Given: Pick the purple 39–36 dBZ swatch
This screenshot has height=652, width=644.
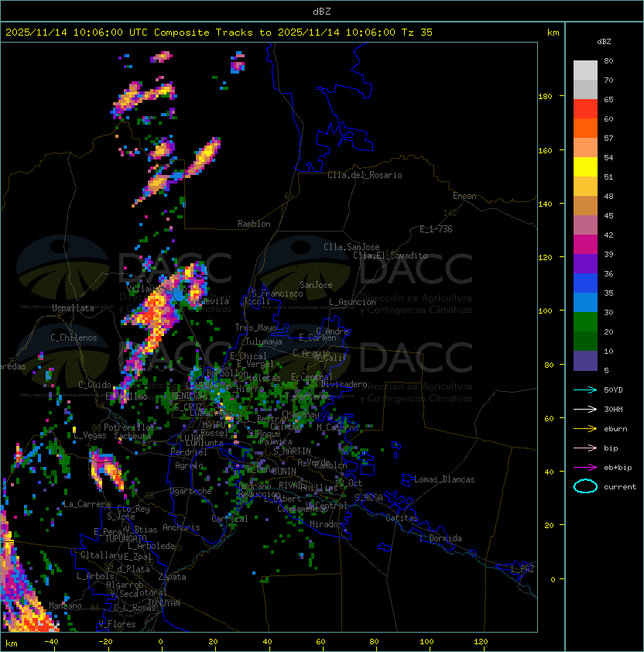Looking at the screenshot, I should tap(585, 263).
